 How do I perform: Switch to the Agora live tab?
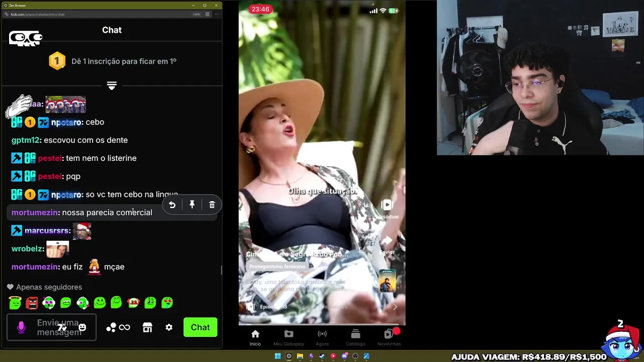pyautogui.click(x=322, y=337)
